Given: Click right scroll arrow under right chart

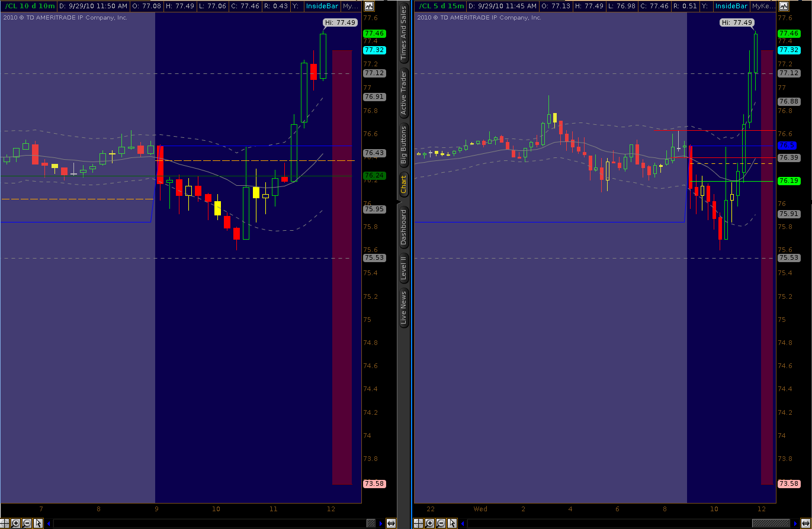Looking at the screenshot, I should coord(795,523).
